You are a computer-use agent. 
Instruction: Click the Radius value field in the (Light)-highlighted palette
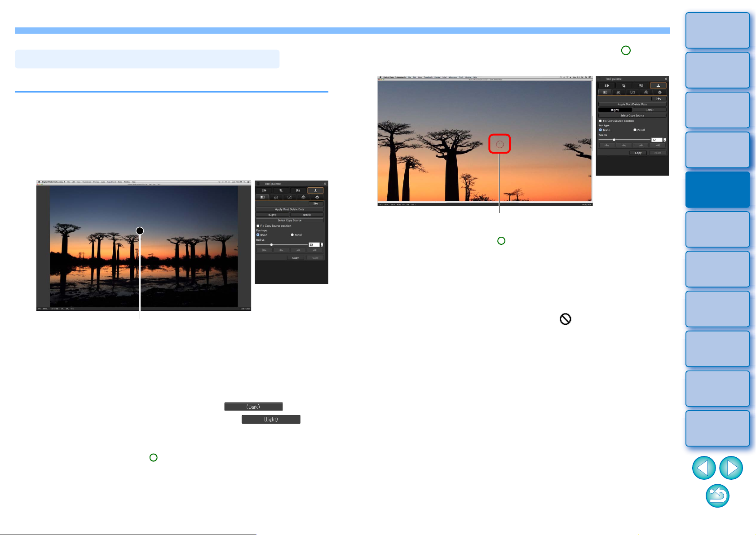[x=657, y=140]
